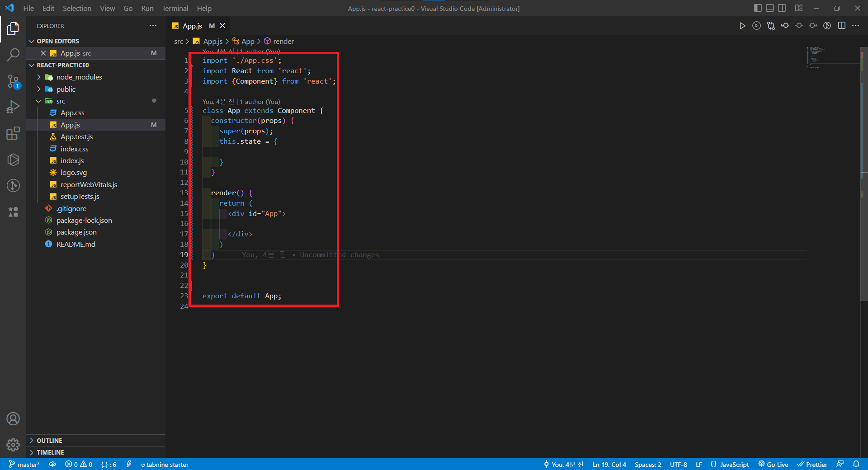Open the Search view in activity bar
This screenshot has width=868, height=470.
point(13,55)
